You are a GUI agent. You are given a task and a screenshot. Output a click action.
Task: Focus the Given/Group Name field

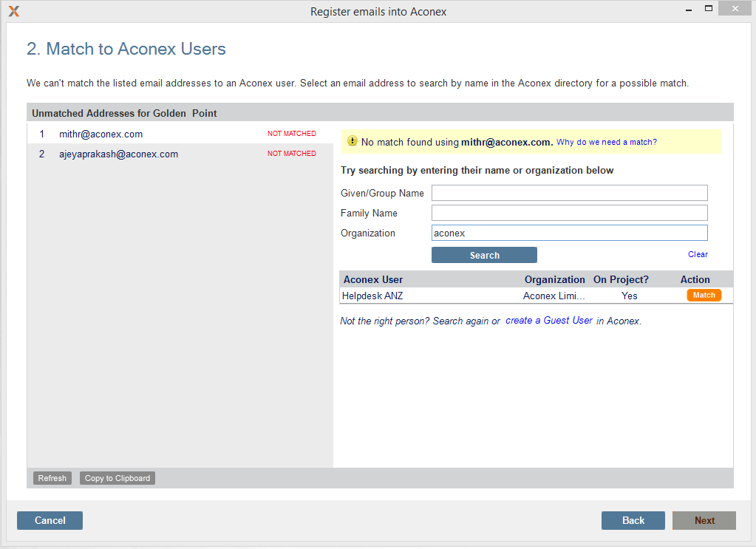(x=570, y=193)
